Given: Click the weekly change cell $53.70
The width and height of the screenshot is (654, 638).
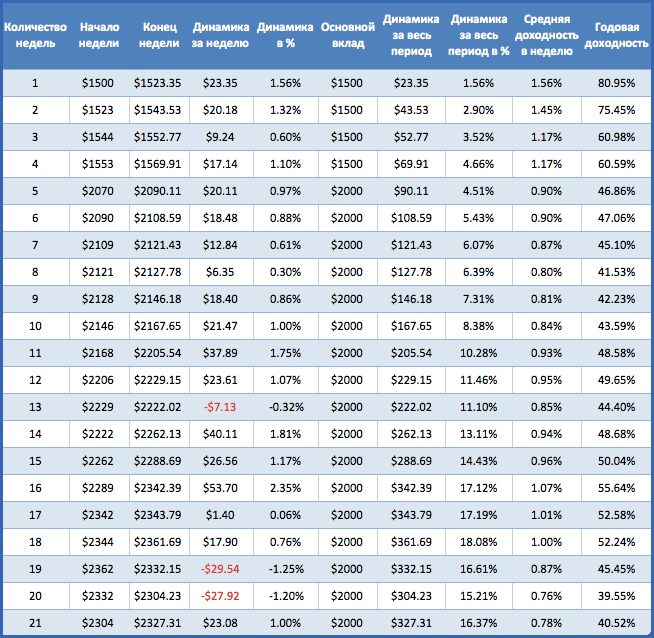Looking at the screenshot, I should (220, 488).
